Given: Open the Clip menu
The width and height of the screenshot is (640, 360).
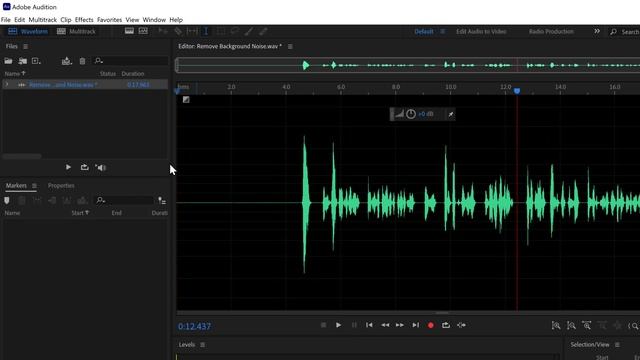Looking at the screenshot, I should click(x=66, y=20).
